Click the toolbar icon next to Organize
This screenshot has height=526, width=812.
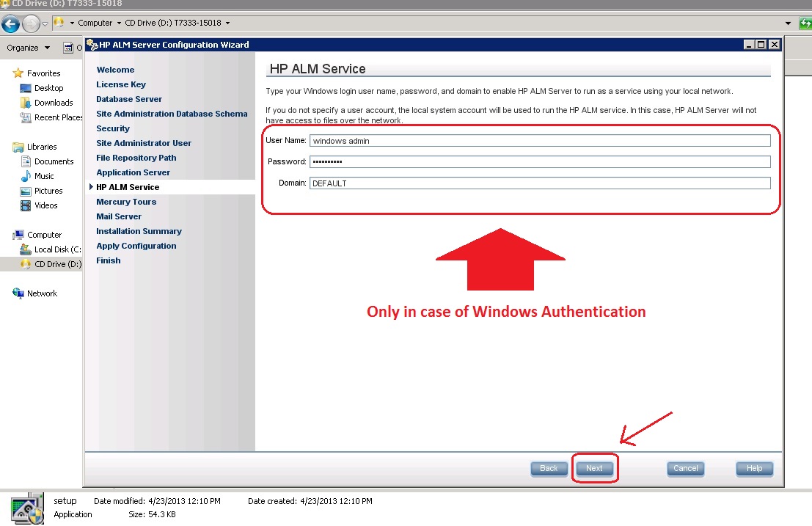(x=67, y=48)
